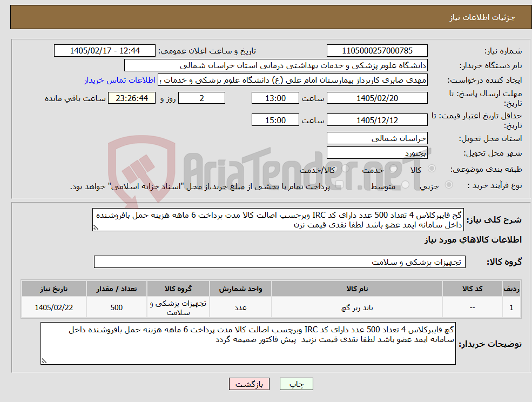The width and height of the screenshot is (532, 402).
Task: Select the جزیی purchase type radio
Action: coord(449,185)
